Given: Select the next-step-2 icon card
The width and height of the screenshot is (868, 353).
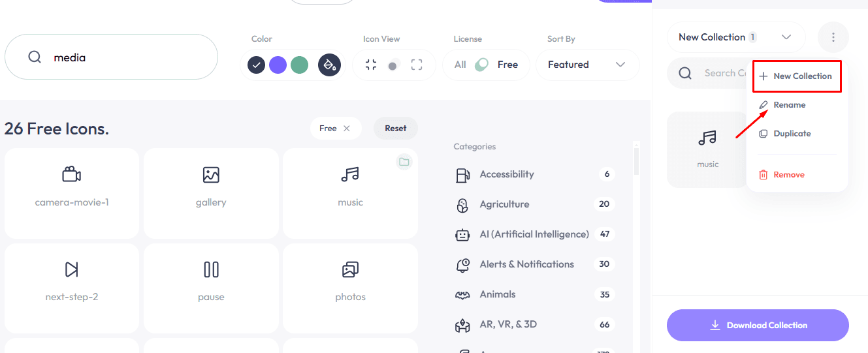Looking at the screenshot, I should pos(72,288).
